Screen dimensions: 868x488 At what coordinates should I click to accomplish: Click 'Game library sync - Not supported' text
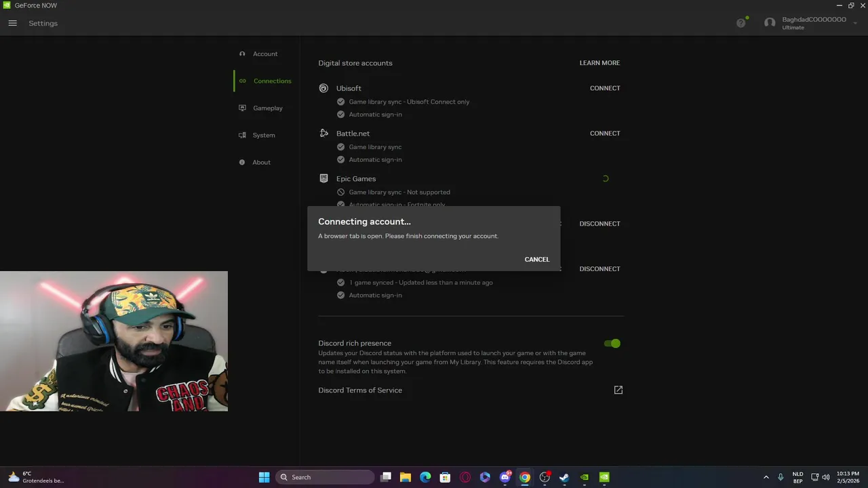[x=399, y=192]
